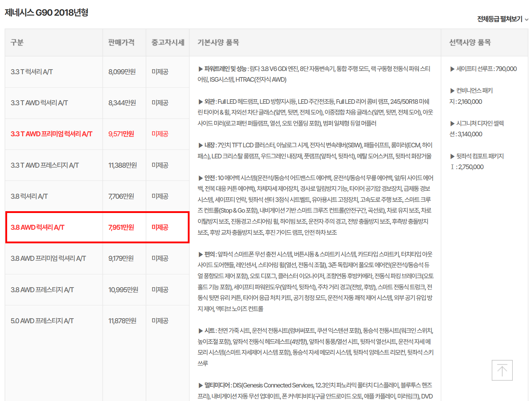The image size is (532, 401).
Task: Select the 3.3 T AWD 프레스티지 A/T trim
Action: click(45, 166)
